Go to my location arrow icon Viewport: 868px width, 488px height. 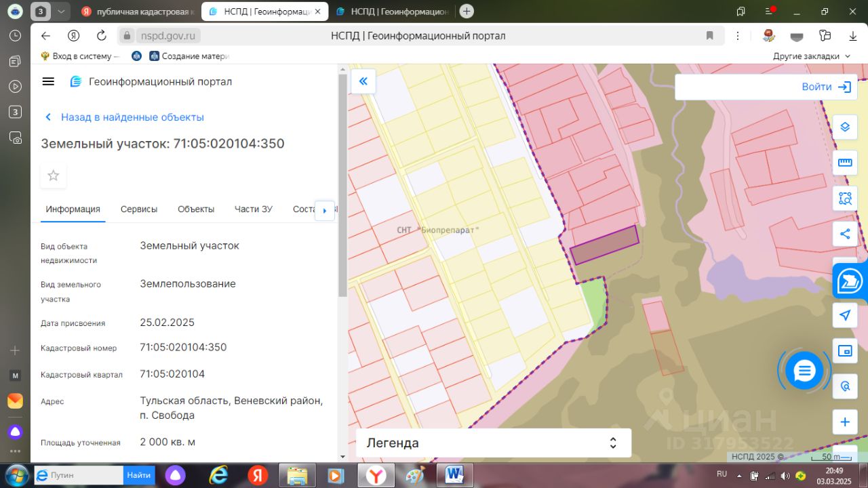pos(845,315)
